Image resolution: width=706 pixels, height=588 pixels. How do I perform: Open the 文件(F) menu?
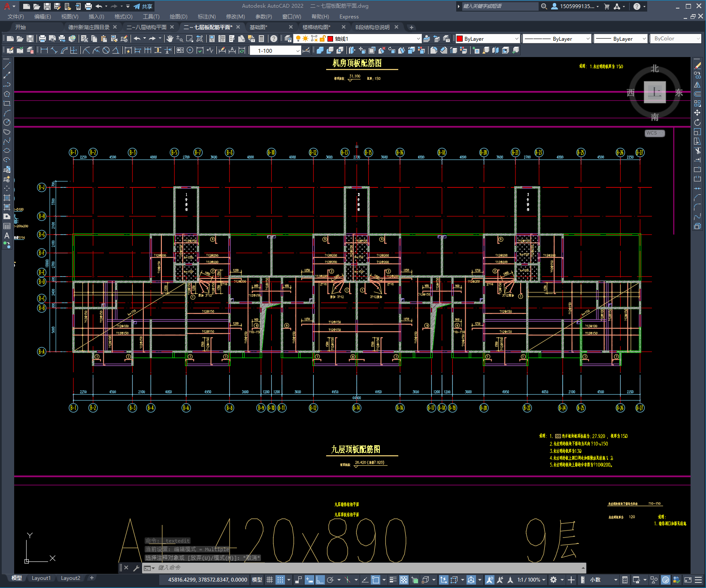(16, 16)
